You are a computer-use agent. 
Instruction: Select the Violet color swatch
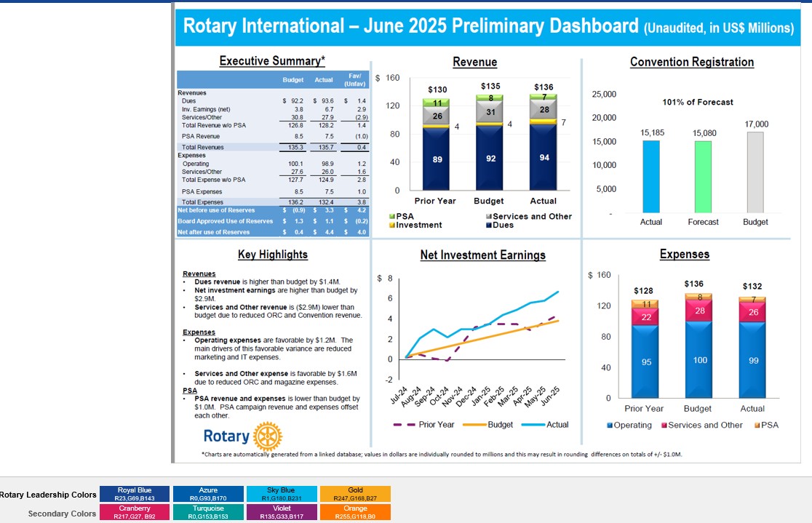pyautogui.click(x=282, y=512)
